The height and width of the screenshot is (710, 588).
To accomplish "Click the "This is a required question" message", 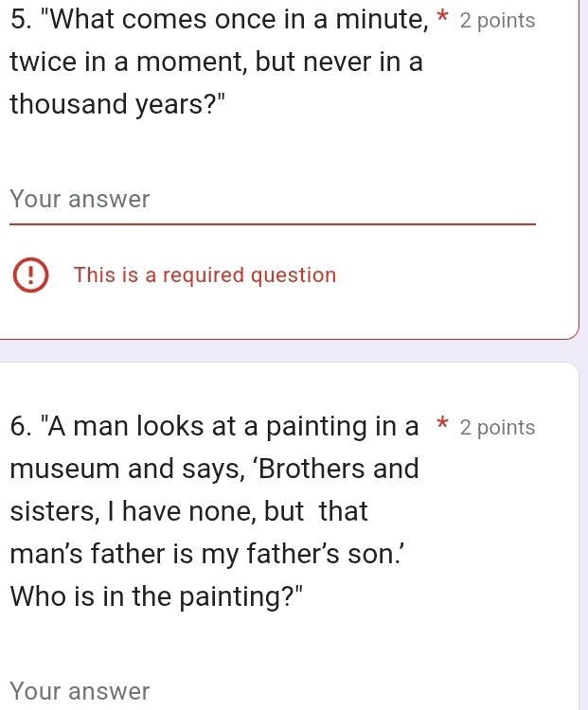I will [205, 275].
